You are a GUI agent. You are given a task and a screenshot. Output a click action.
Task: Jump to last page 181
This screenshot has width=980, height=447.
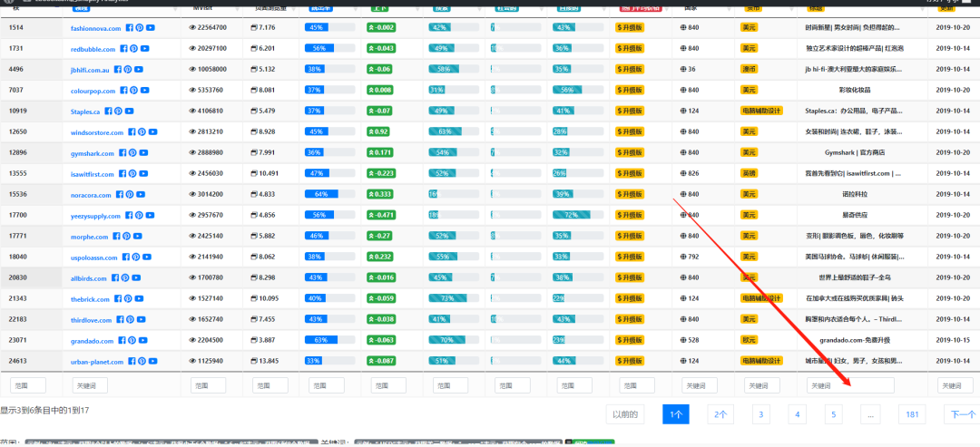912,414
